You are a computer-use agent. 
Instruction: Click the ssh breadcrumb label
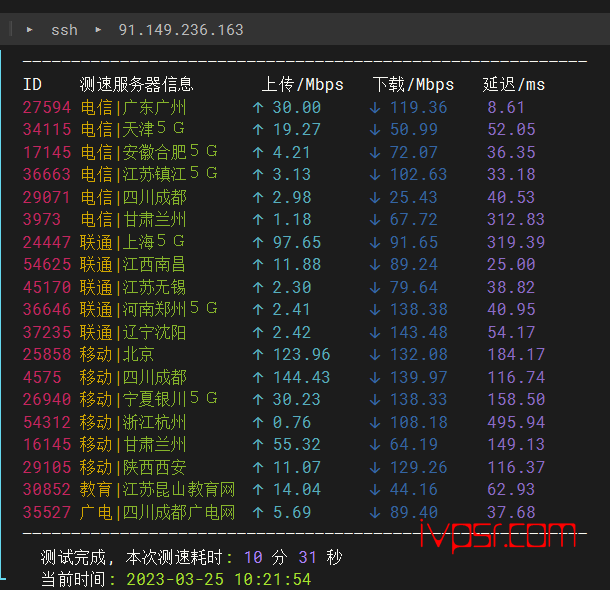[64, 30]
